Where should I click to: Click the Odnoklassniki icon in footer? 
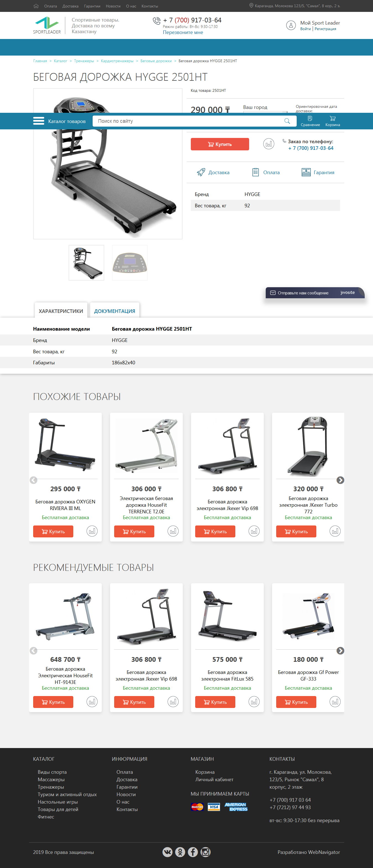point(180,852)
